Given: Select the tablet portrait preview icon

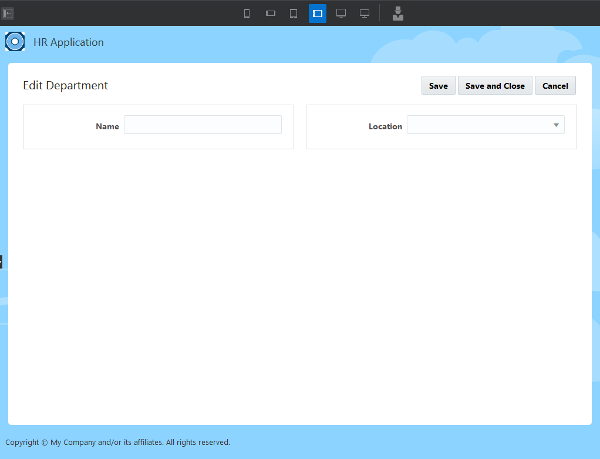Looking at the screenshot, I should (x=293, y=14).
